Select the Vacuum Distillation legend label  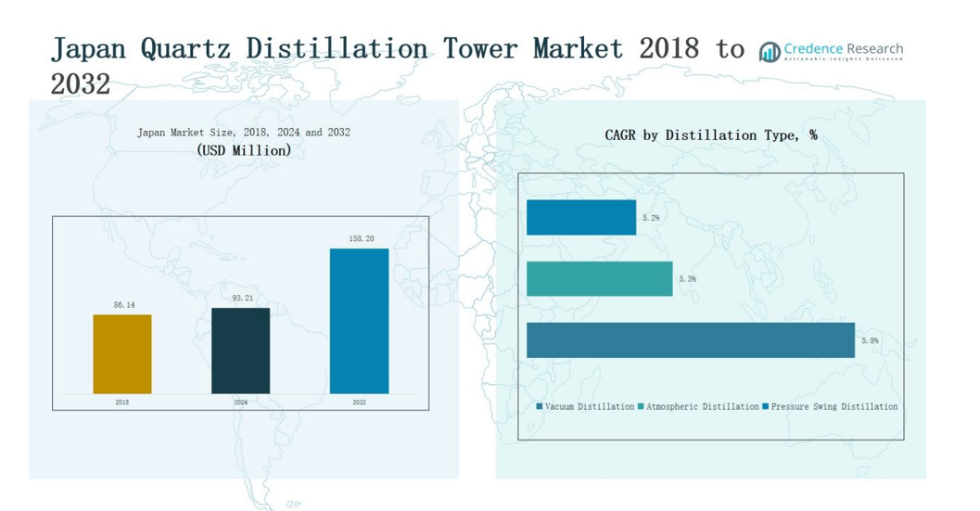click(x=590, y=407)
